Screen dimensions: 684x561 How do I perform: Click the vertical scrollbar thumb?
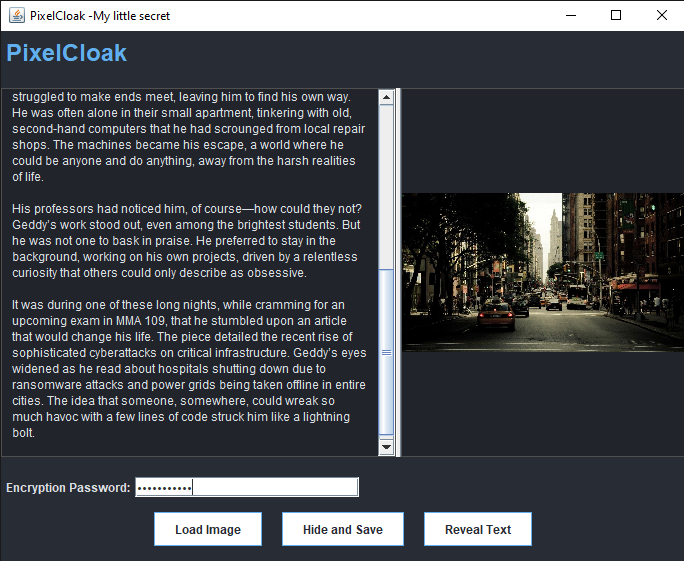[386, 353]
